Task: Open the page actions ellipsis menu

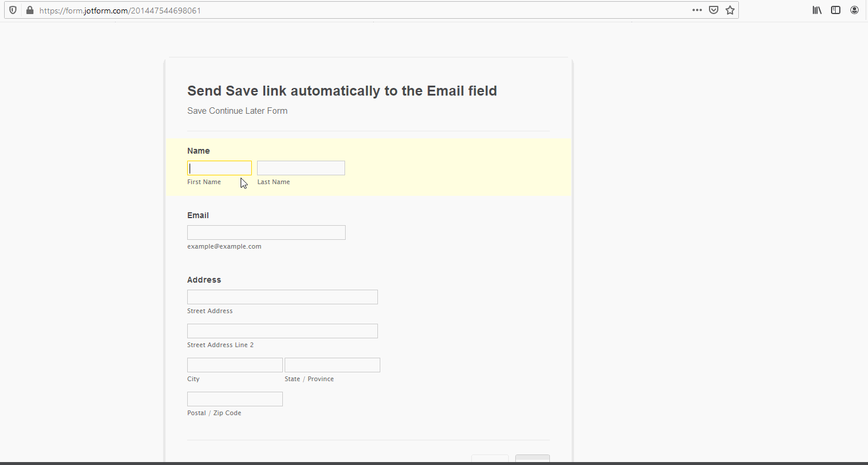Action: [x=697, y=9]
